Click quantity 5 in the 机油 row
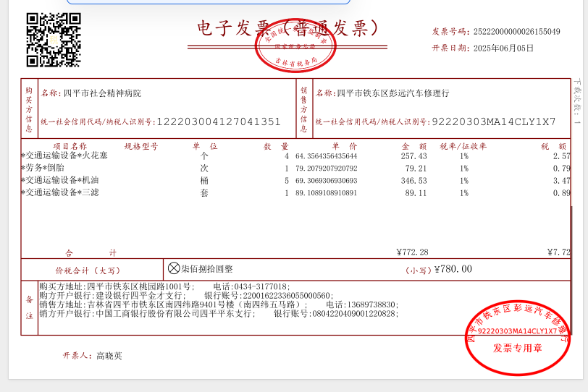Screen dimensions: 588x392 coord(287,181)
